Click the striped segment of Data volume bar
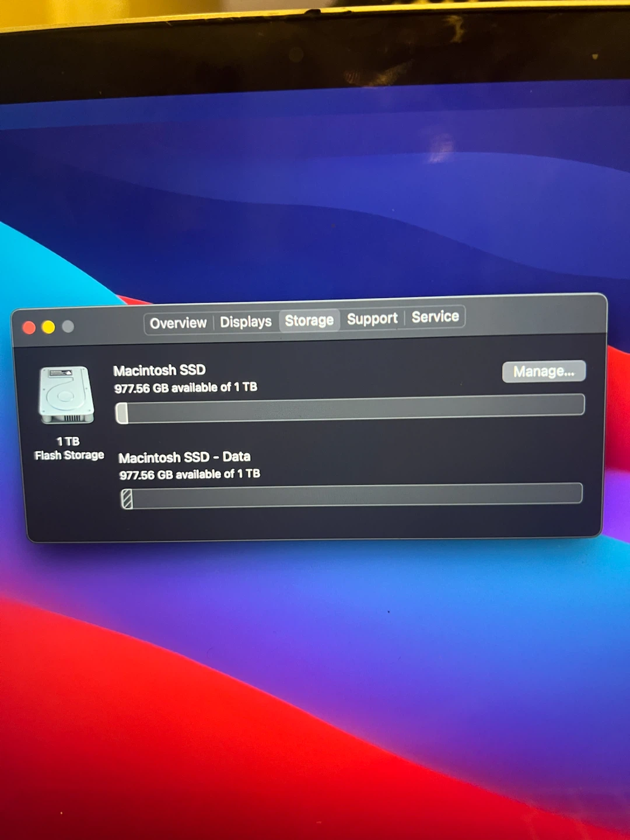This screenshot has width=630, height=840. pos(127,499)
